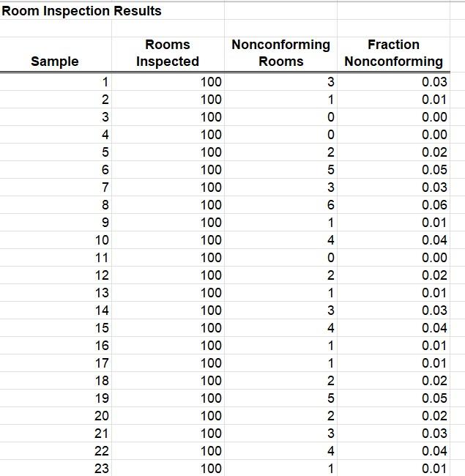Click the fraction value for sample 19
465x476 pixels.
[x=394, y=398]
